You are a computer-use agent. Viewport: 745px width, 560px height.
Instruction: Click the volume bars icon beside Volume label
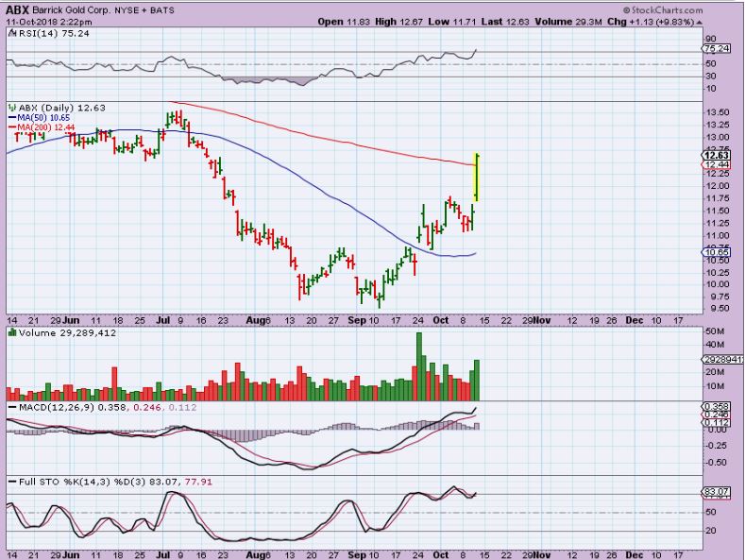point(13,332)
